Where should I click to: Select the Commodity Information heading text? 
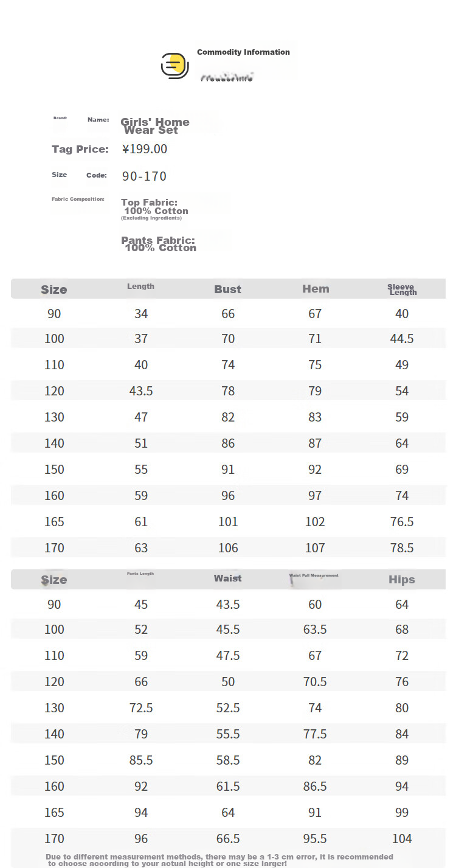click(x=243, y=52)
